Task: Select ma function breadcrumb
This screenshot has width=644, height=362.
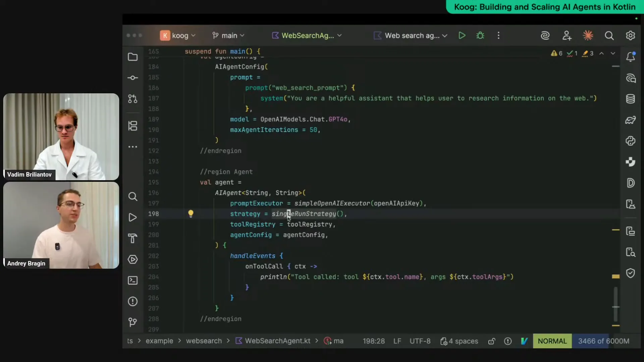Action: click(333, 341)
